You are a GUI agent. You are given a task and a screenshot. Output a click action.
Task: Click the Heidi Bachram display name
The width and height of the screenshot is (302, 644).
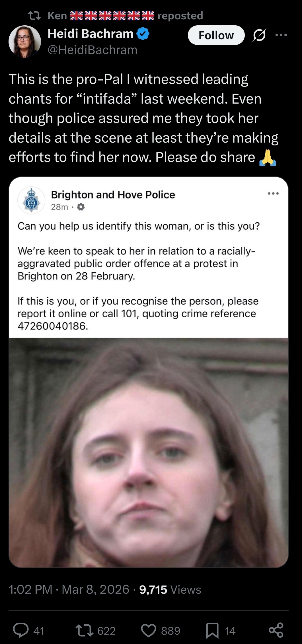(91, 34)
